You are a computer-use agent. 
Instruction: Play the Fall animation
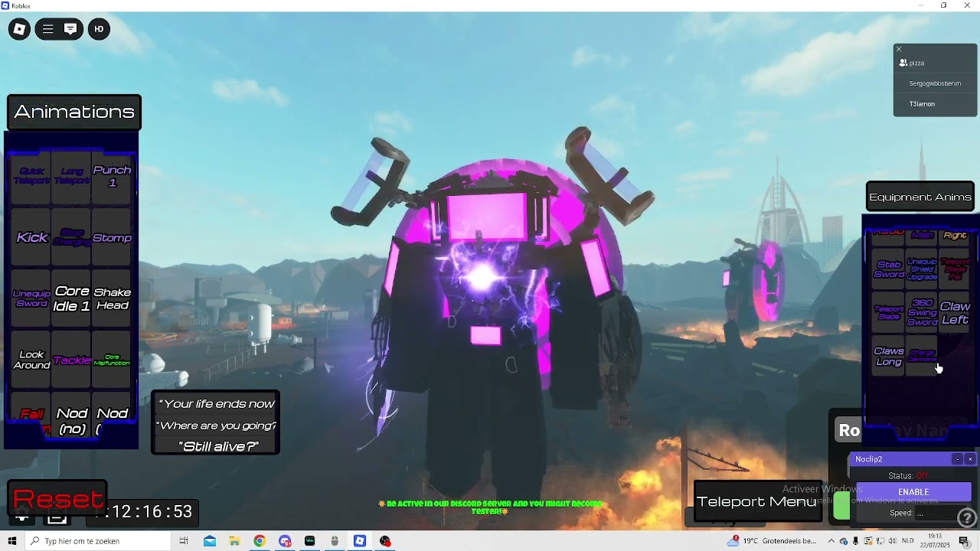click(x=32, y=414)
